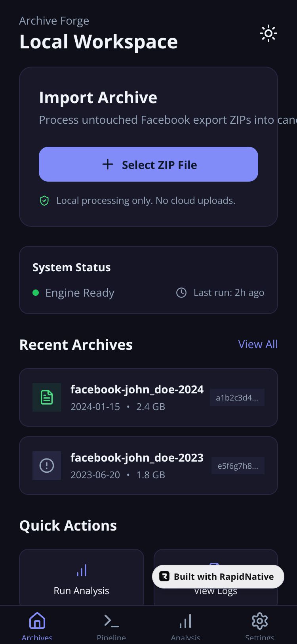Toggle the light/dark theme sun icon
297x644 pixels.
(x=268, y=33)
